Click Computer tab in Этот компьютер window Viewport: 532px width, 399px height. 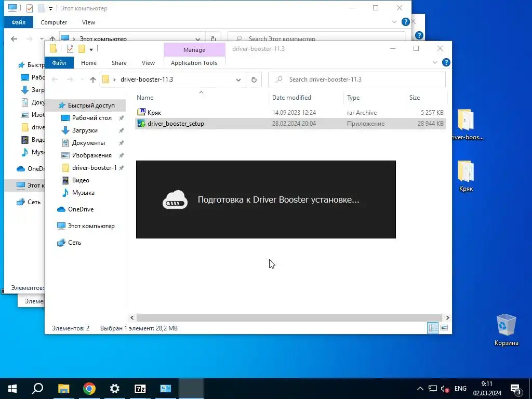pyautogui.click(x=54, y=22)
